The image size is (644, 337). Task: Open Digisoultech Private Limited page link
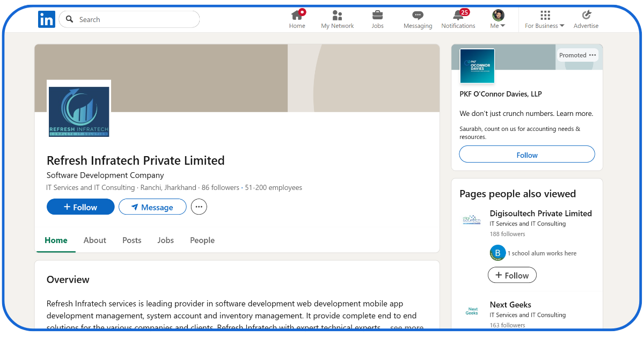[x=541, y=213]
